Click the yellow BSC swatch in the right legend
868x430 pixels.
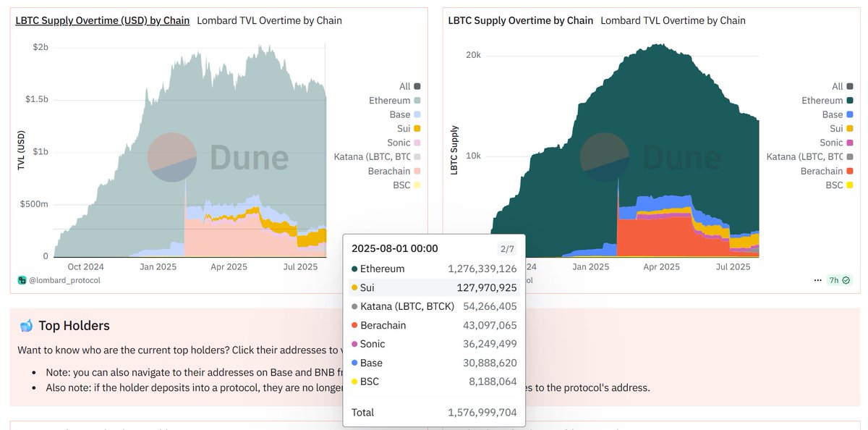(x=851, y=185)
